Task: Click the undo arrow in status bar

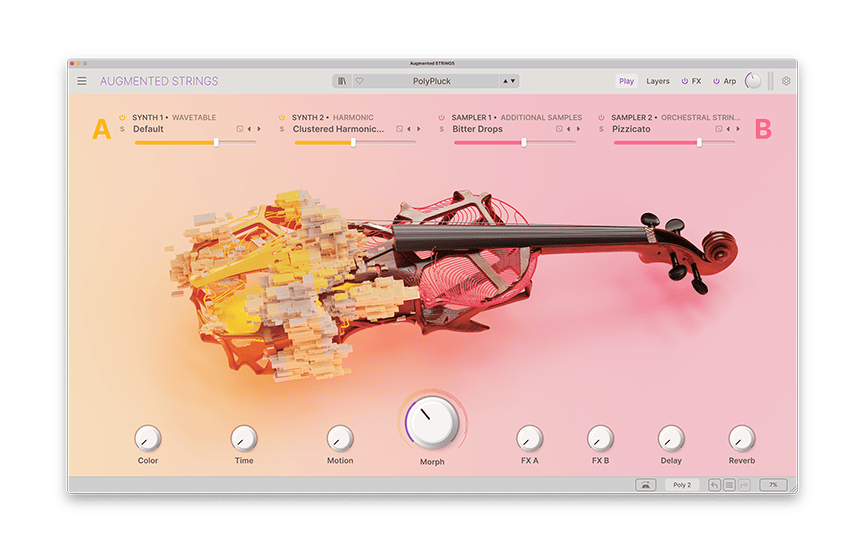Action: pyautogui.click(x=715, y=485)
